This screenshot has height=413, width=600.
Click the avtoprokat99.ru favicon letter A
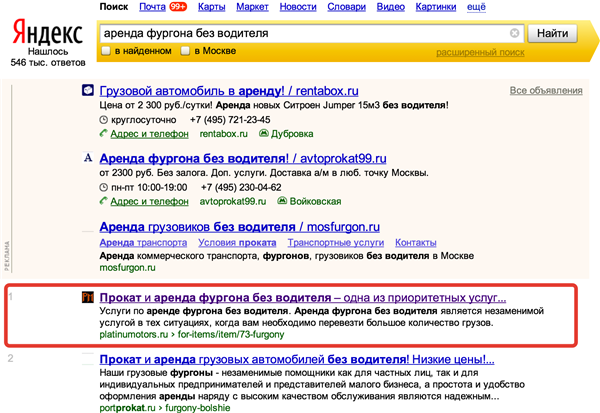click(x=88, y=158)
